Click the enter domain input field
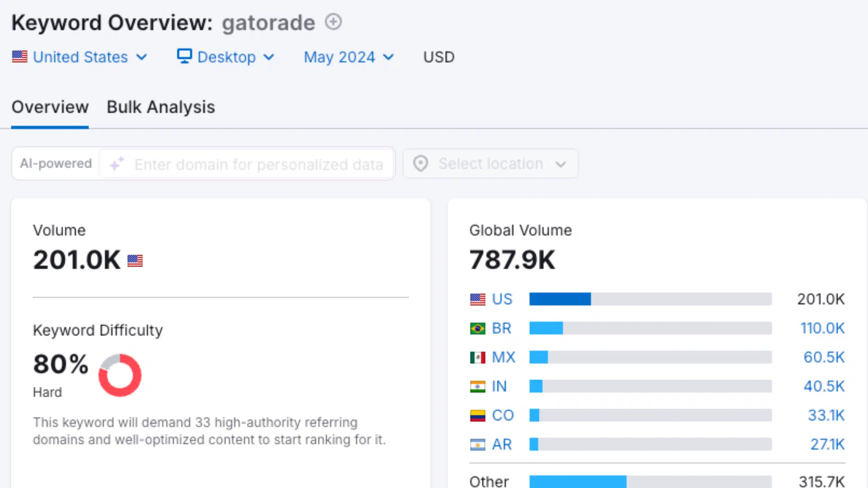Image resolution: width=868 pixels, height=488 pixels. coord(258,164)
